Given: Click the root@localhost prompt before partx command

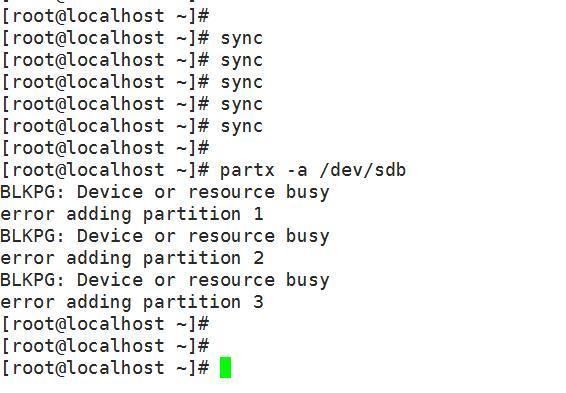Looking at the screenshot, I should pyautogui.click(x=105, y=170).
